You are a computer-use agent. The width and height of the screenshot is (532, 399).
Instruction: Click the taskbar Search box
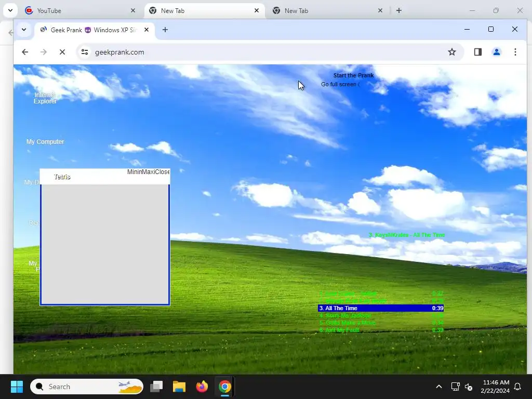(x=87, y=387)
